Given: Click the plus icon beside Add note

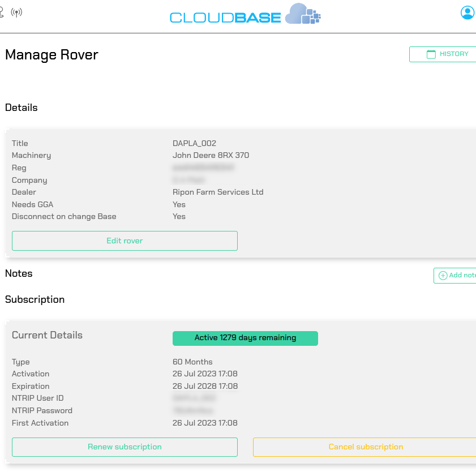Looking at the screenshot, I should pyautogui.click(x=443, y=275).
